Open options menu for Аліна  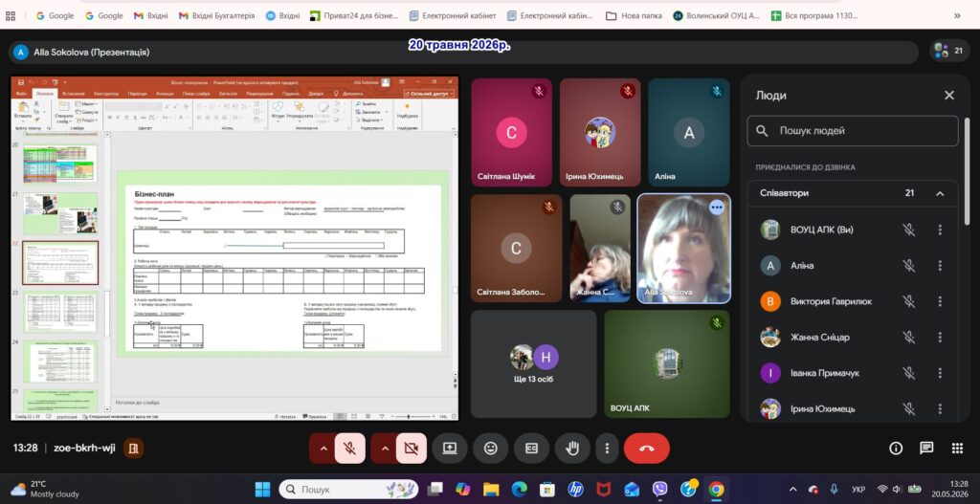(940, 266)
